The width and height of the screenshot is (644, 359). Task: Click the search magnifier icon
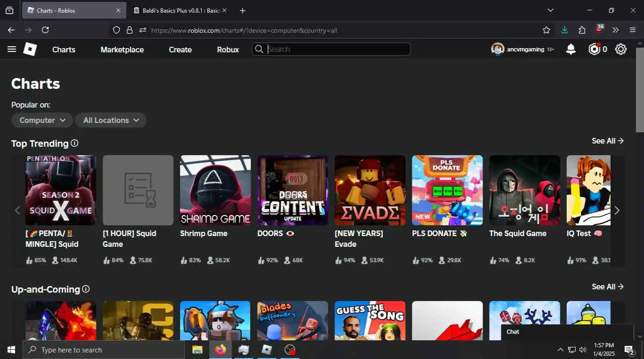(x=259, y=49)
